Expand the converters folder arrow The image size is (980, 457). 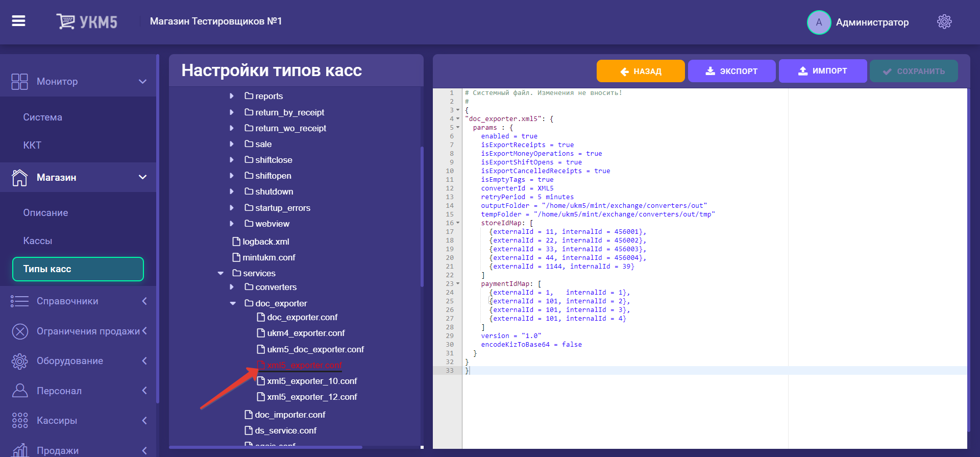tap(232, 287)
